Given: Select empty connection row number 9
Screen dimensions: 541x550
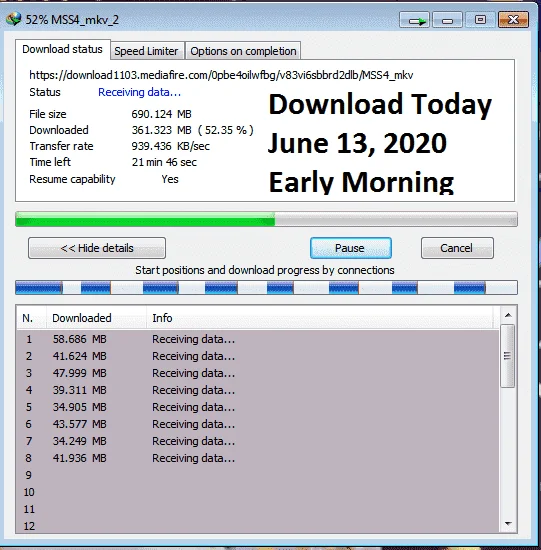Looking at the screenshot, I should (x=258, y=475).
